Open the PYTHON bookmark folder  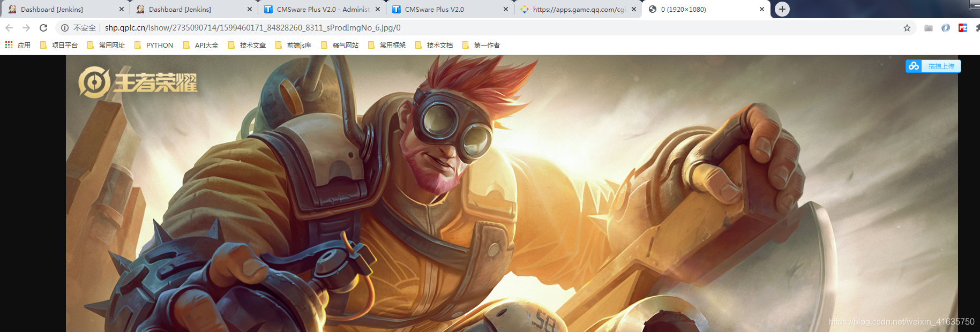pos(154,46)
